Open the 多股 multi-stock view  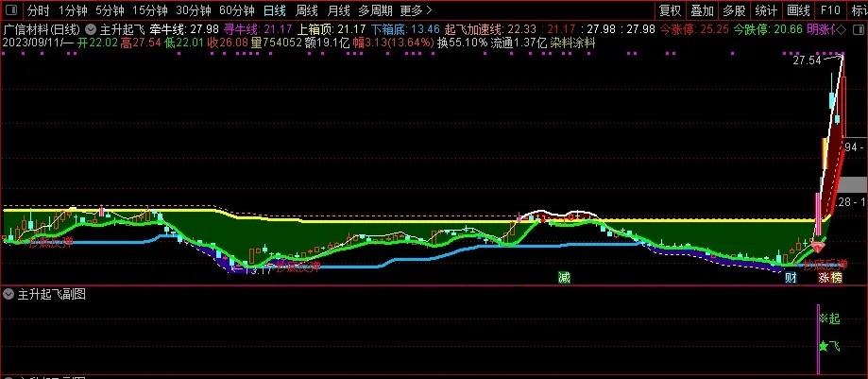coord(734,10)
